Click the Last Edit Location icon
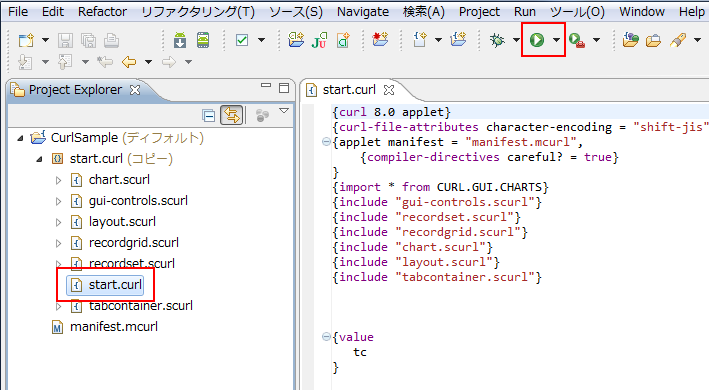This screenshot has width=709, height=390. click(x=105, y=62)
